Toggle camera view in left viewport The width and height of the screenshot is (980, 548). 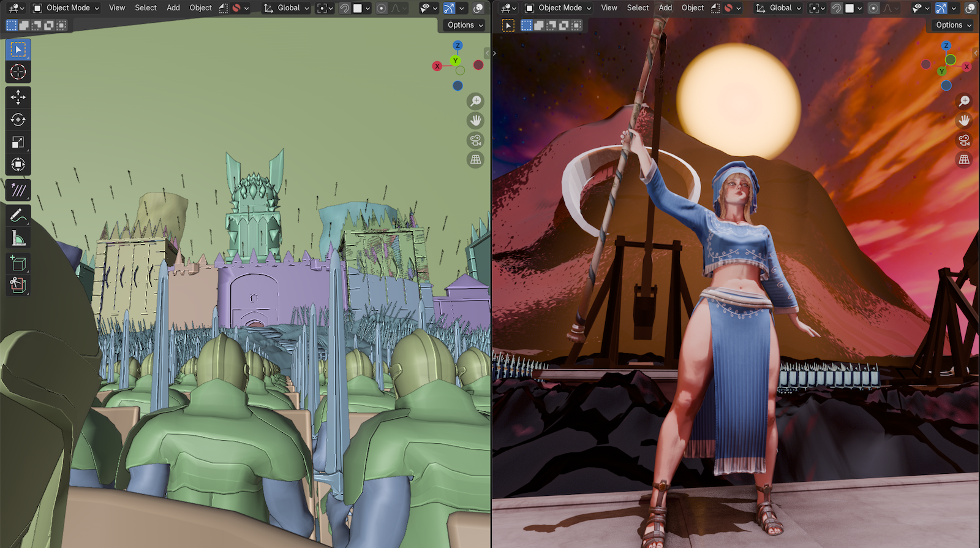click(475, 140)
